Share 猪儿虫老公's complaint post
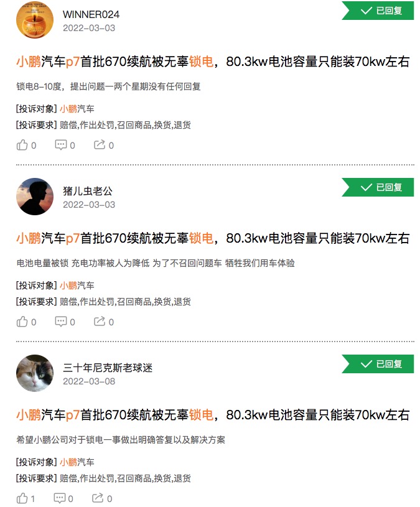Screen dimensions: 420x507 pos(100,321)
